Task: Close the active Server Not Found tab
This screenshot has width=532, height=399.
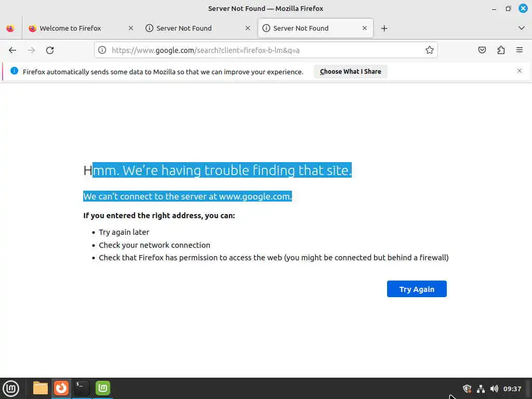Action: 365,28
